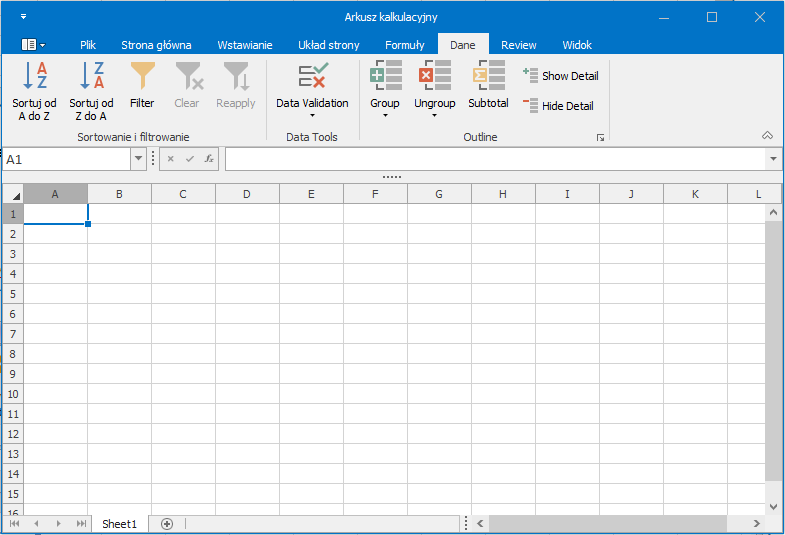
Task: Click the Name Box showing A1
Action: tap(68, 159)
